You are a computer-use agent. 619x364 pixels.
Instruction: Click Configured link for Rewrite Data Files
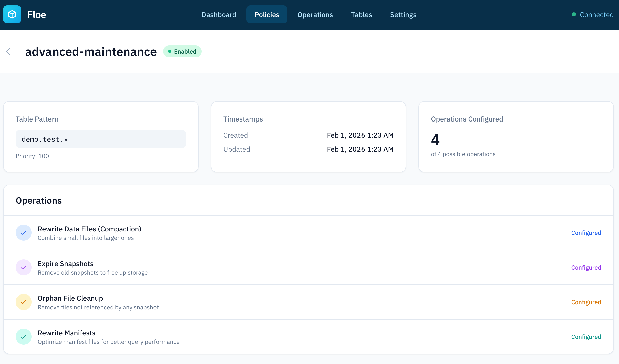[x=586, y=233]
